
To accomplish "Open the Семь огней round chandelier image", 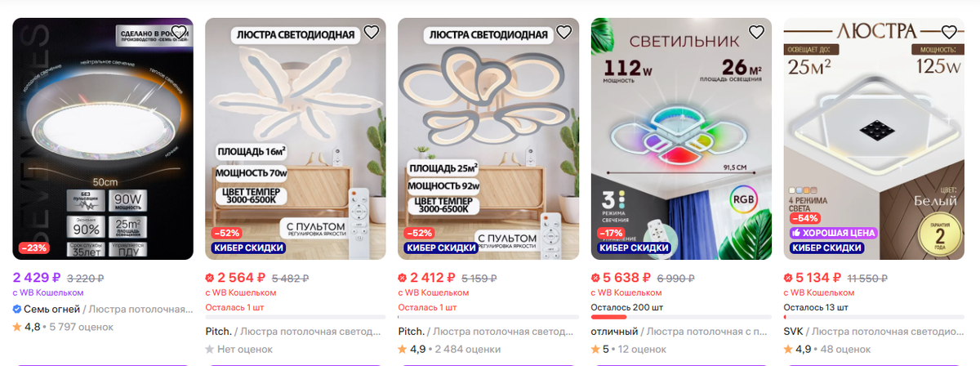I will pos(103,139).
